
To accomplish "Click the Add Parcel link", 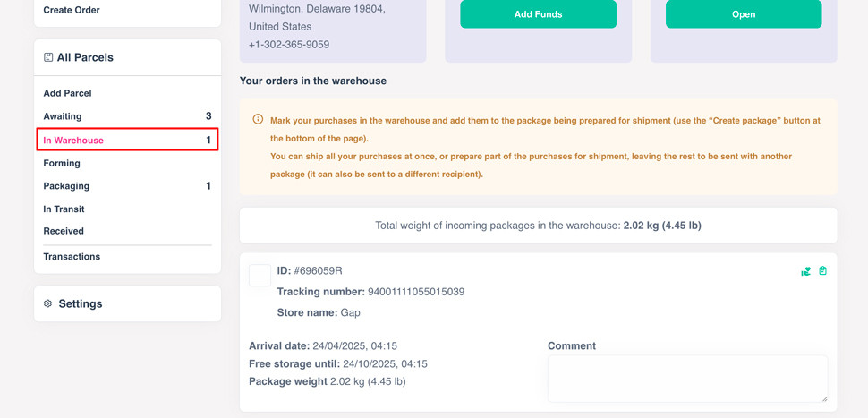I will [67, 93].
